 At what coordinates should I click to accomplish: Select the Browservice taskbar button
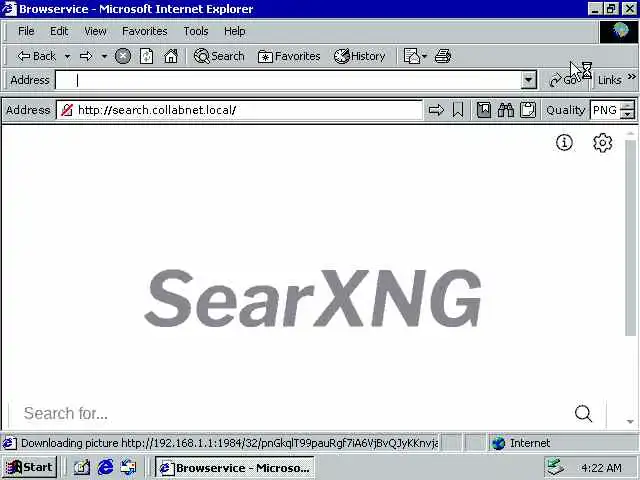(x=234, y=468)
